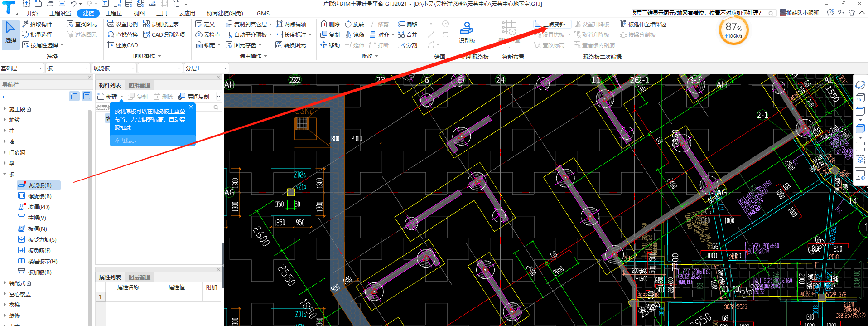Click the 3D view icon on right sidebar
Screen dimensions: 868x326
coord(860,98)
